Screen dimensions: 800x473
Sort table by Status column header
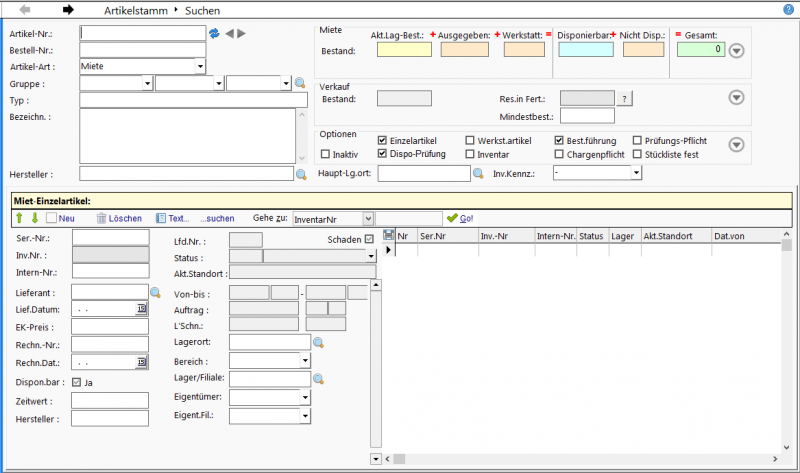tap(592, 236)
